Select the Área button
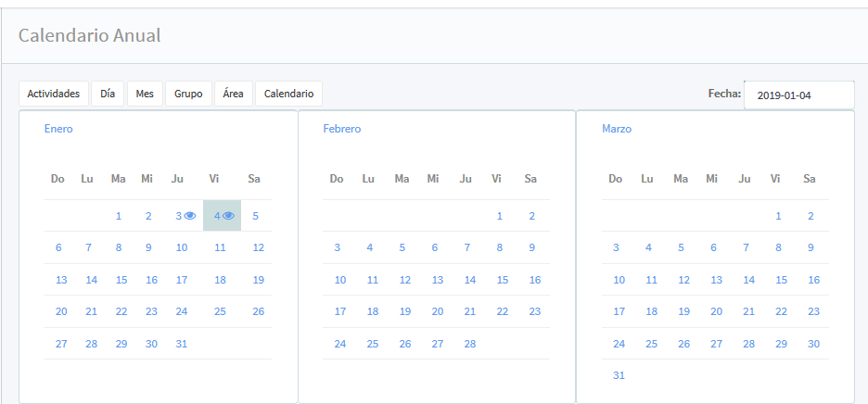Viewport: 868px width, 404px height. [234, 94]
